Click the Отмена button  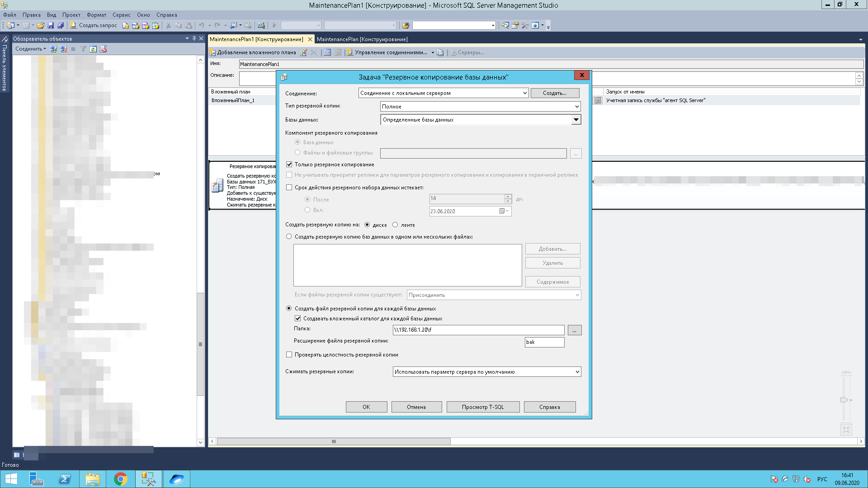416,407
